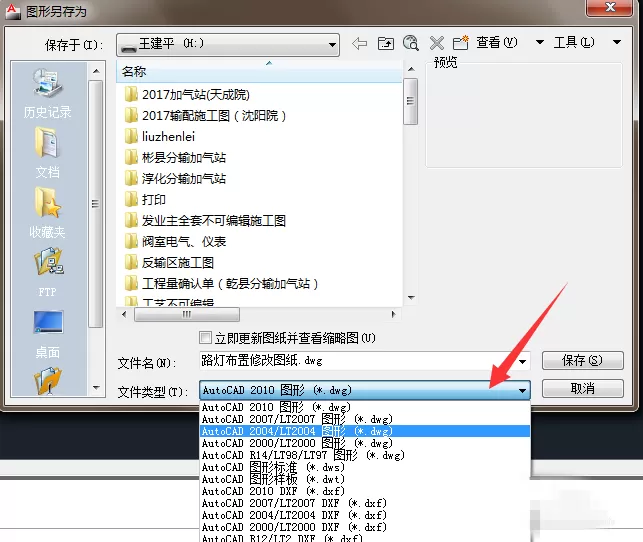Select AutoCAD 2000/LT2000 DXF option
643x542 pixels.
point(365,527)
